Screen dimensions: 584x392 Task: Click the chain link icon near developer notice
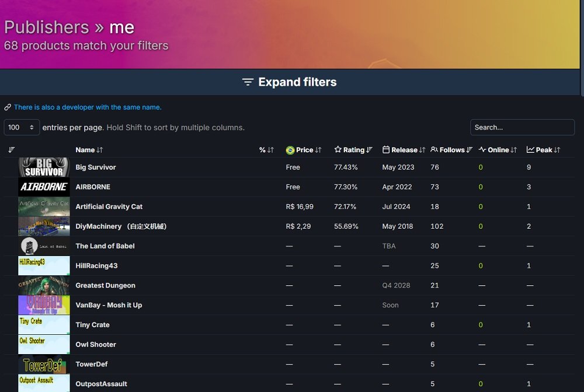pos(8,107)
